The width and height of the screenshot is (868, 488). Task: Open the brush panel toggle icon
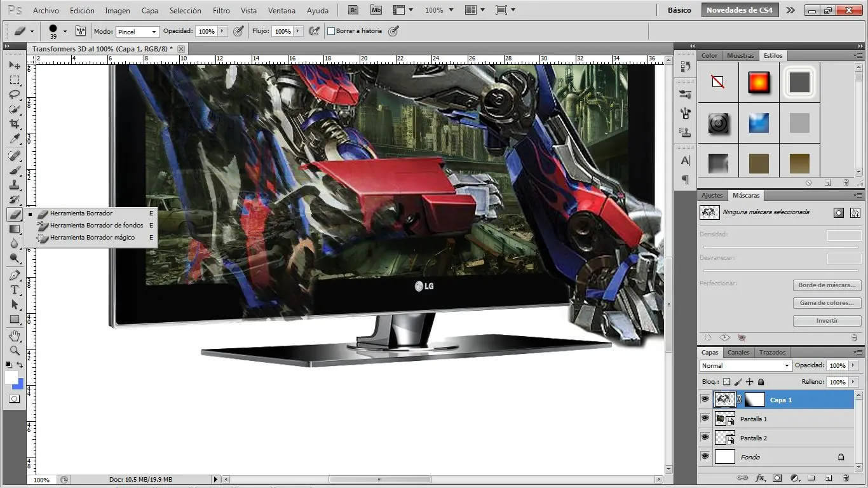click(x=81, y=30)
